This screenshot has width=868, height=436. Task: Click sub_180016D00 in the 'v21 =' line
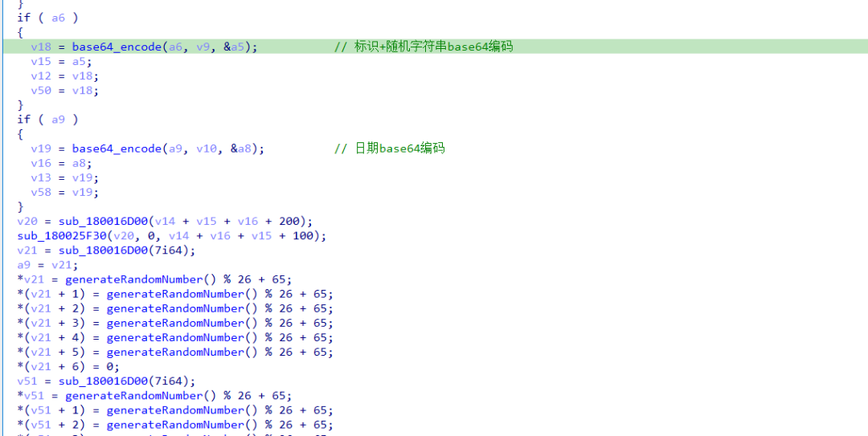click(104, 251)
